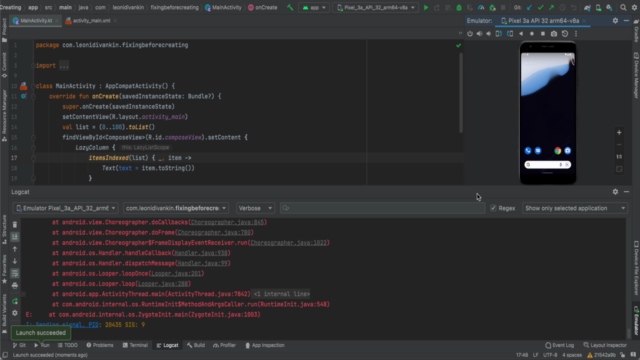This screenshot has width=640, height=360.
Task: Click the Chrome icon on emulator screen
Action: [558, 151]
